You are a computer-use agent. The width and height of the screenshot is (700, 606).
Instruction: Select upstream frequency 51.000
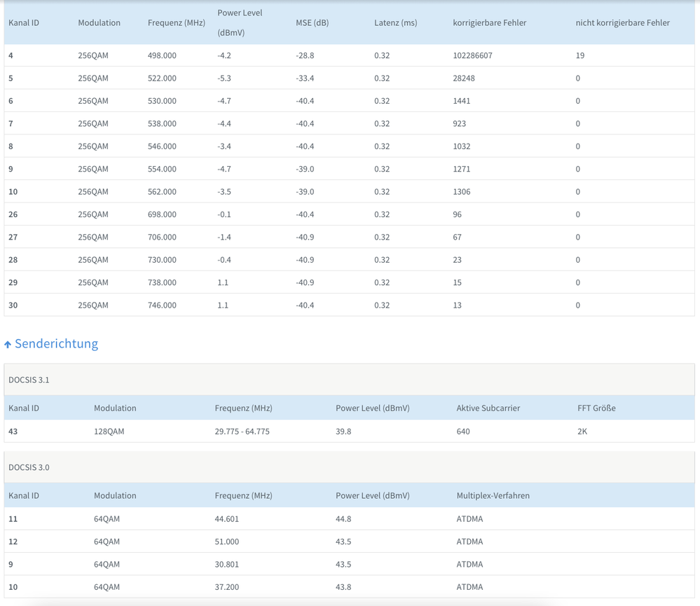tap(227, 542)
